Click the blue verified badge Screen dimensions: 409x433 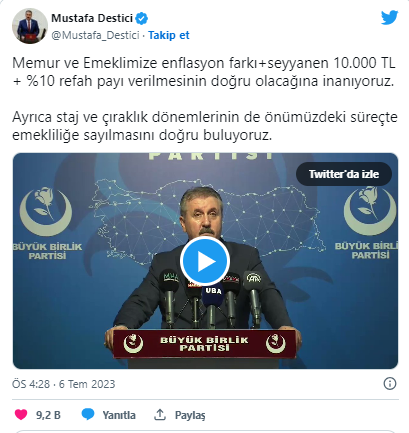(141, 18)
